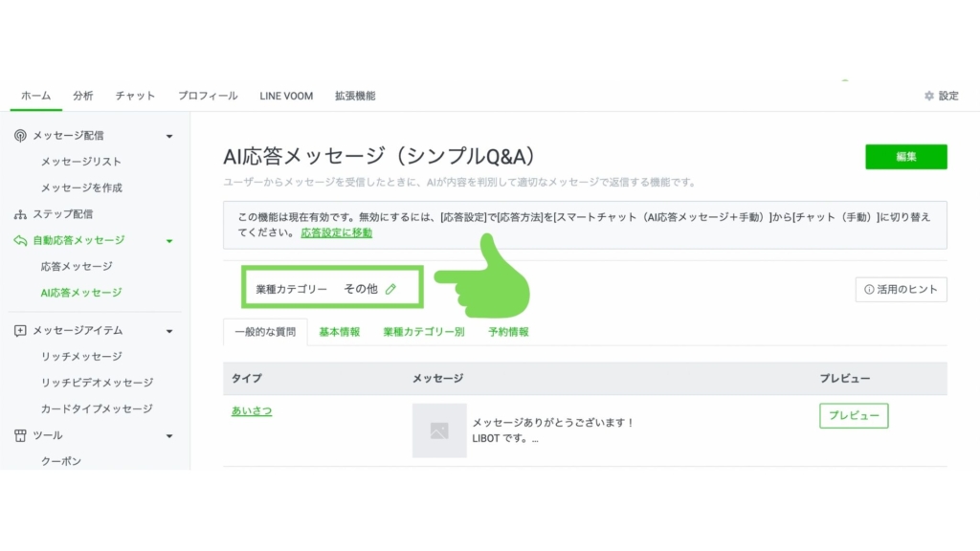Click the settings gear icon

click(x=928, y=96)
